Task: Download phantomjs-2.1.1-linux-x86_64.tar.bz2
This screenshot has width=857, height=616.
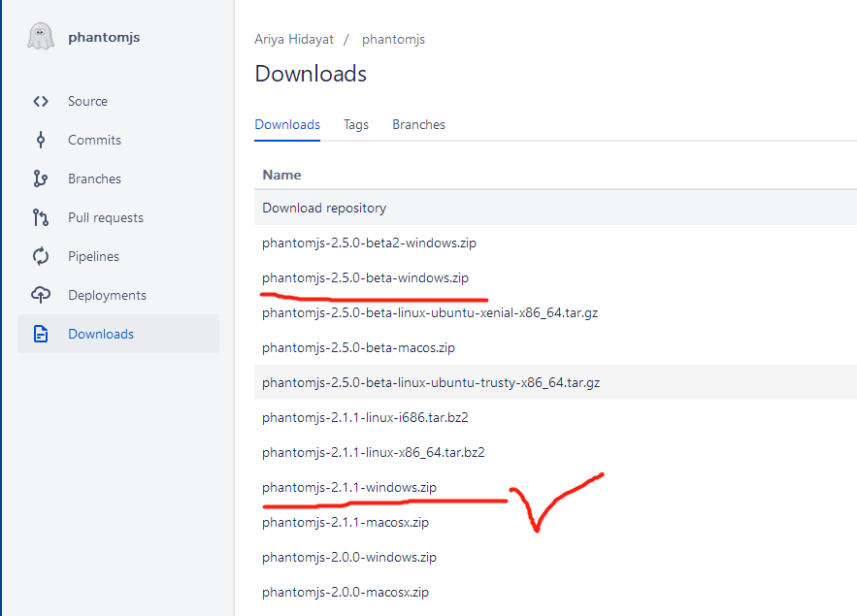Action: (373, 452)
